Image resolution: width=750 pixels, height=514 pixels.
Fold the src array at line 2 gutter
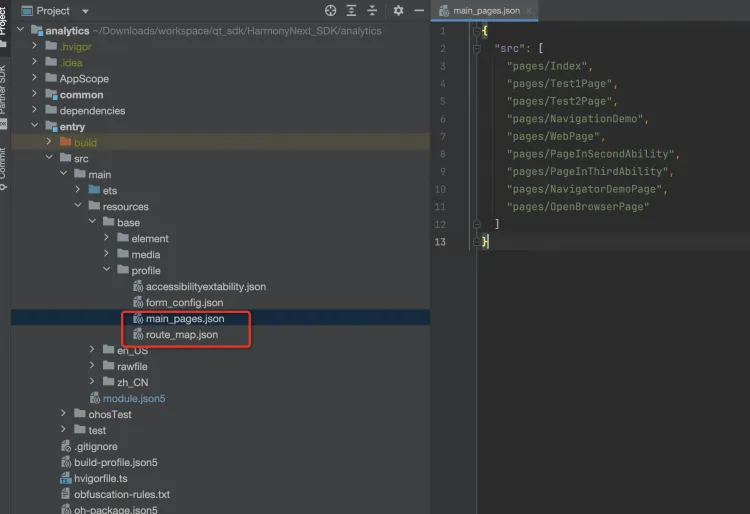click(478, 49)
